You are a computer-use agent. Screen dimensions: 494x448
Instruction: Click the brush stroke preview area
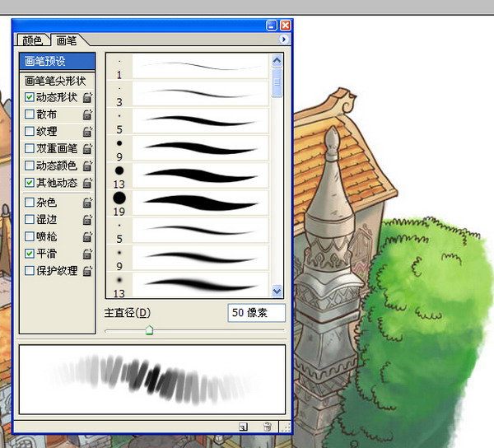click(x=152, y=380)
